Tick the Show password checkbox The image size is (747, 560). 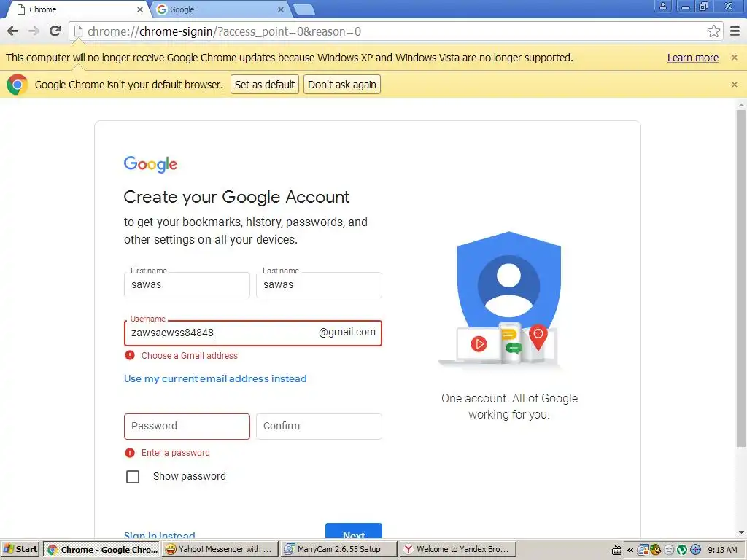(133, 477)
